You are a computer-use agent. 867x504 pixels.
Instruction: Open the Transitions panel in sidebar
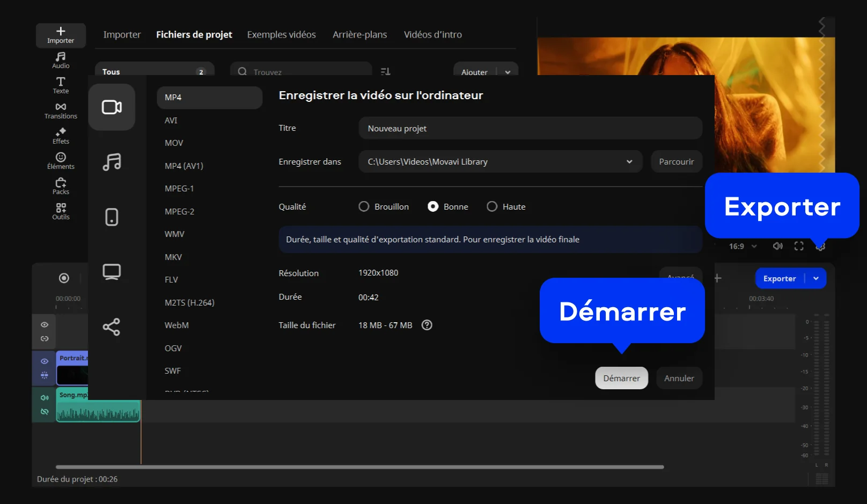(x=61, y=110)
